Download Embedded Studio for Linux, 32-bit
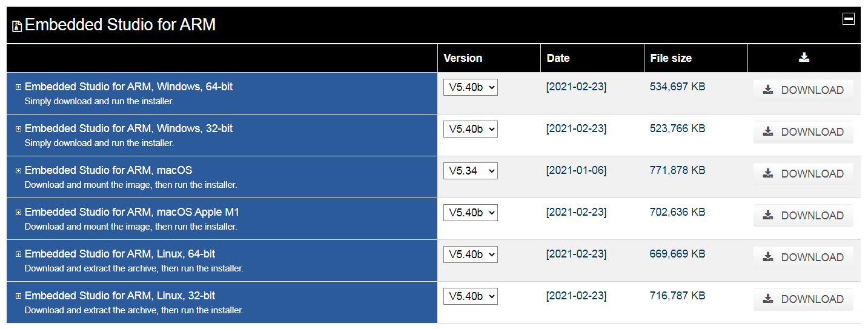The width and height of the screenshot is (868, 329). point(803,299)
